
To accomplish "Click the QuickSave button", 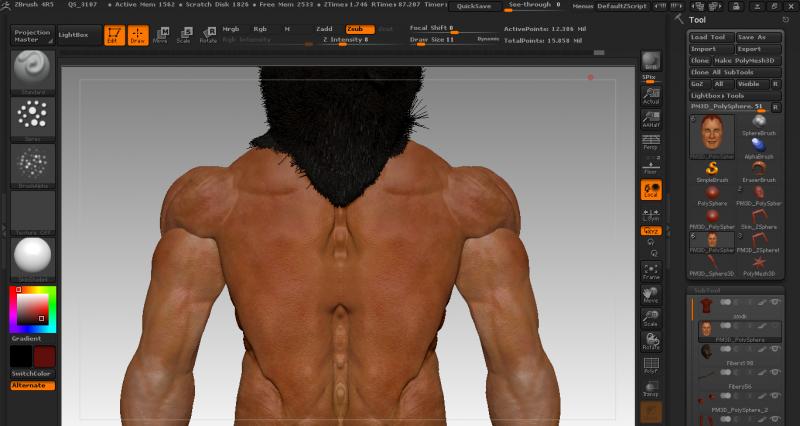I will (474, 6).
